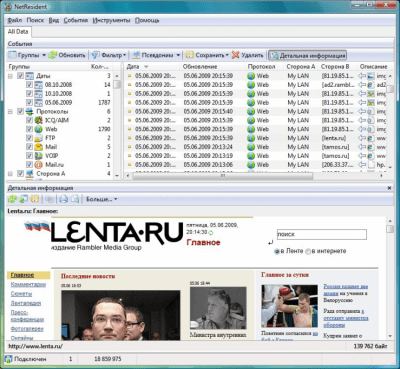Toggle the Детальная информация button
This screenshot has height=369, width=400.
307,55
